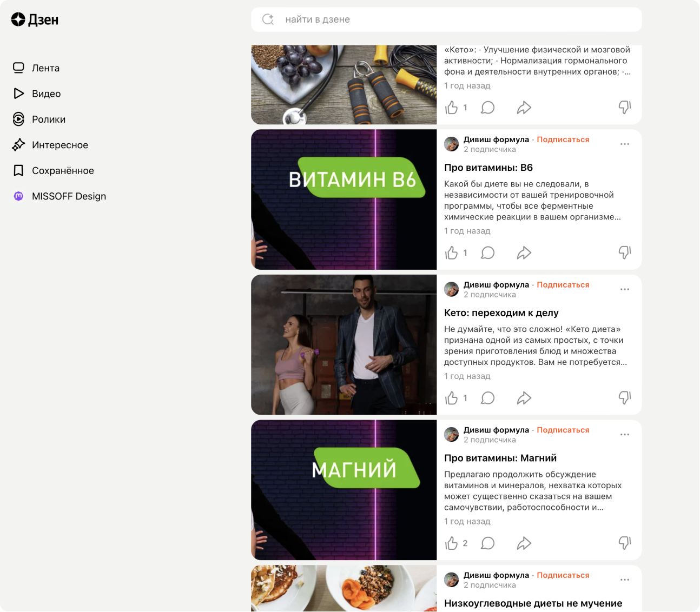Image resolution: width=700 pixels, height=612 pixels.
Task: Open the Про витамины: Магний article title
Action: pyautogui.click(x=500, y=458)
